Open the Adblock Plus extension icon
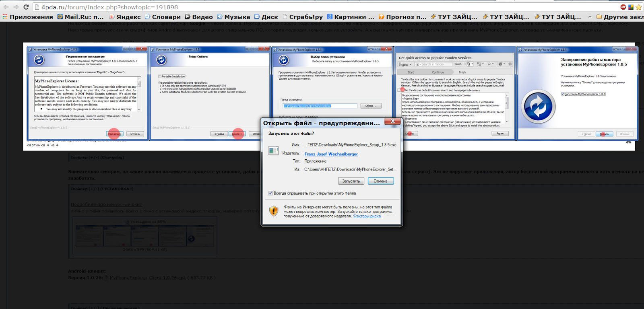This screenshot has height=309, width=644. point(623,7)
